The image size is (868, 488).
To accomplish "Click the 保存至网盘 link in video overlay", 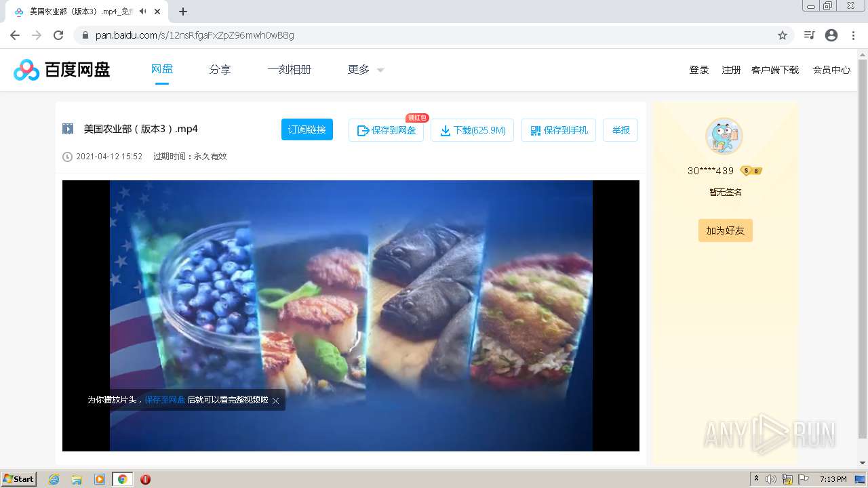I will click(x=165, y=400).
